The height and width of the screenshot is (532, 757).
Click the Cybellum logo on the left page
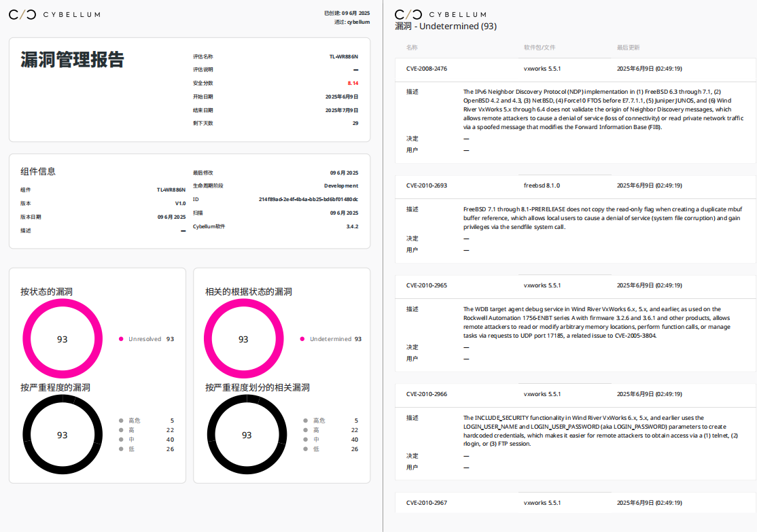click(x=54, y=14)
